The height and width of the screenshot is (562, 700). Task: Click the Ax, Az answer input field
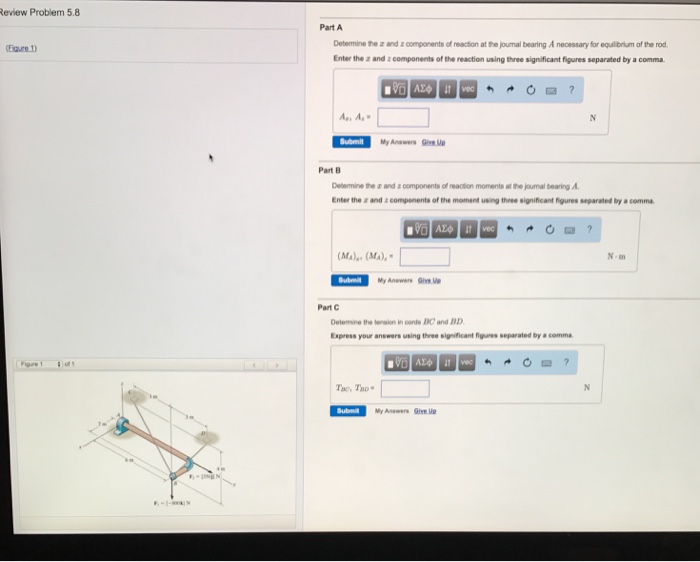403,117
